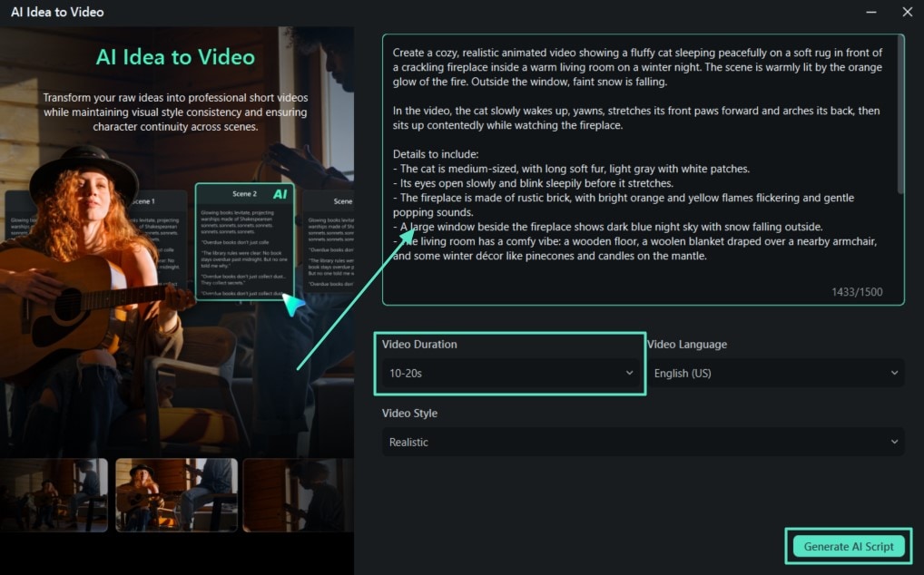
Task: Open the Video Language dropdown showing English (US)
Action: [775, 373]
